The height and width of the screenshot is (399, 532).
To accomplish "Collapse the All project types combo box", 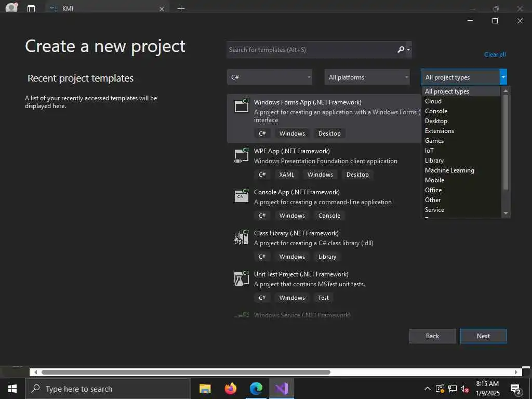I will pos(503,77).
